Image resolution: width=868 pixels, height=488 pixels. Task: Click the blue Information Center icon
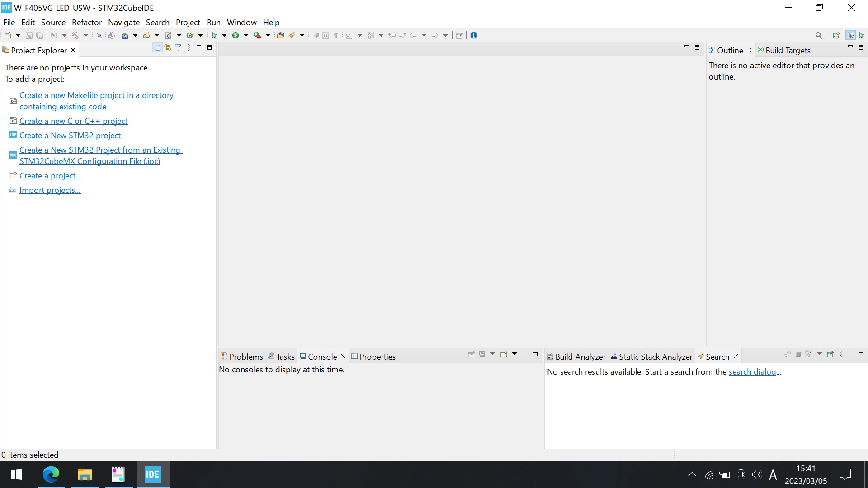point(473,35)
